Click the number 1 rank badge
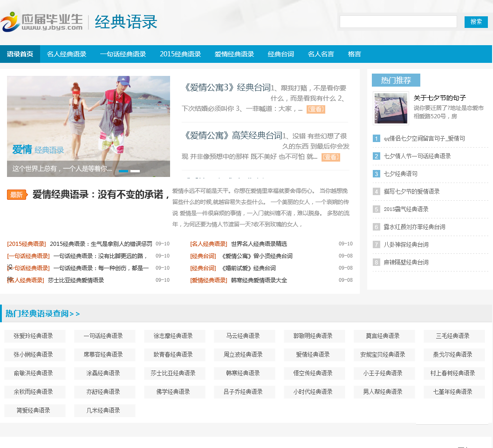This screenshot has width=493, height=448. [377, 138]
